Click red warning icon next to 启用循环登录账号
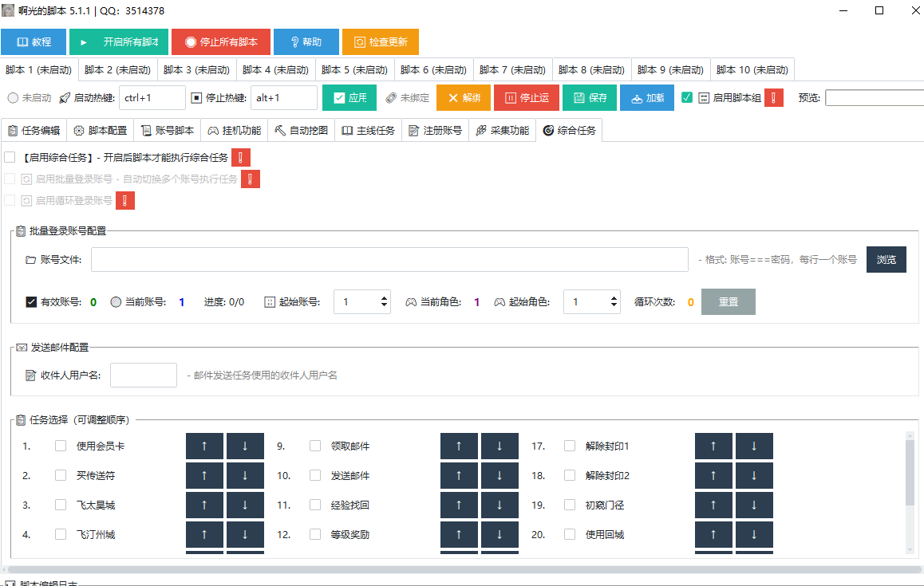The image size is (924, 586). point(125,200)
